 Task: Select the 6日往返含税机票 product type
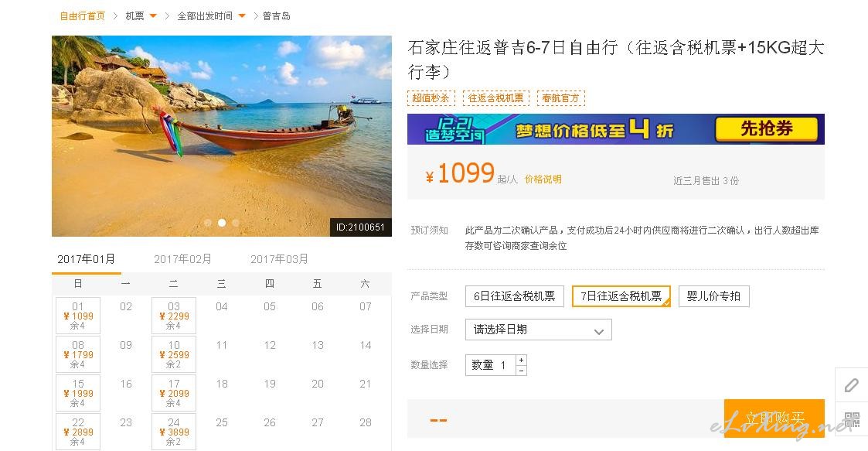(x=514, y=296)
